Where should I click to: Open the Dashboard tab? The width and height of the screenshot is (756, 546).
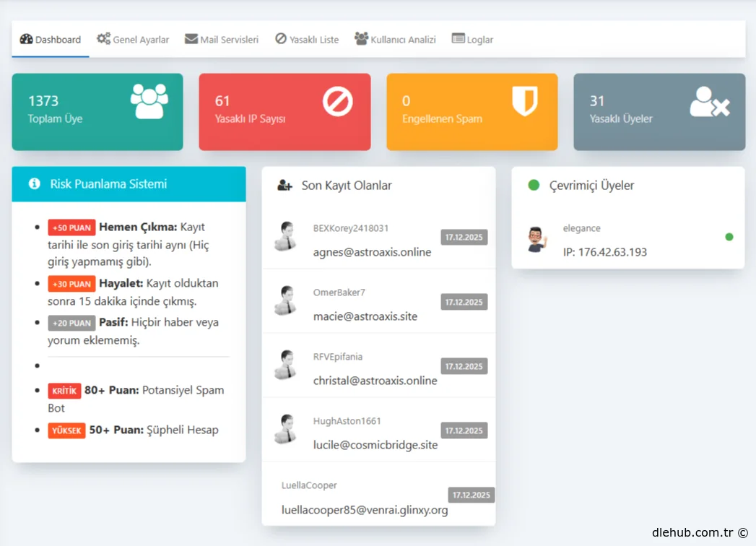click(50, 40)
